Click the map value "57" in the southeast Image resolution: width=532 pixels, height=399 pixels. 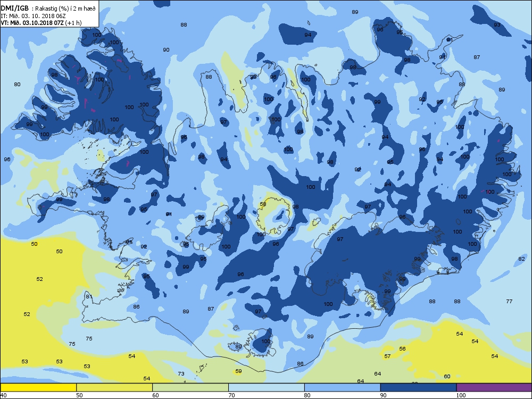click(x=387, y=356)
